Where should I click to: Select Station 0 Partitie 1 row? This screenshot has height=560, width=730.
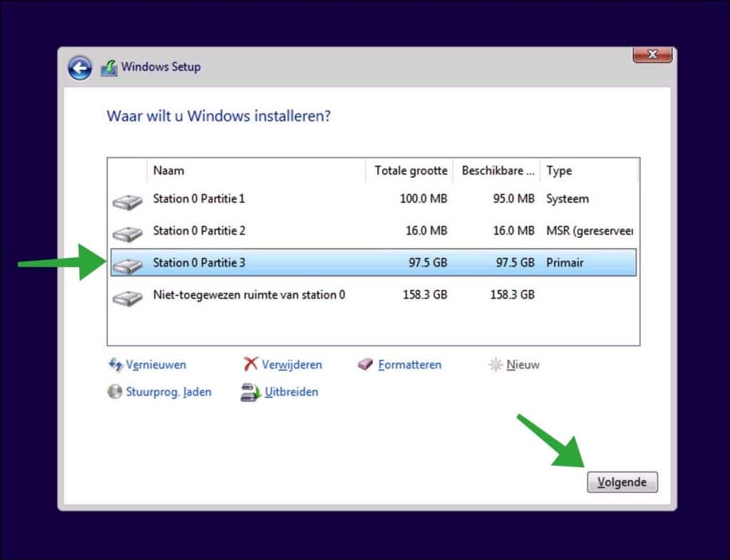[x=374, y=199]
